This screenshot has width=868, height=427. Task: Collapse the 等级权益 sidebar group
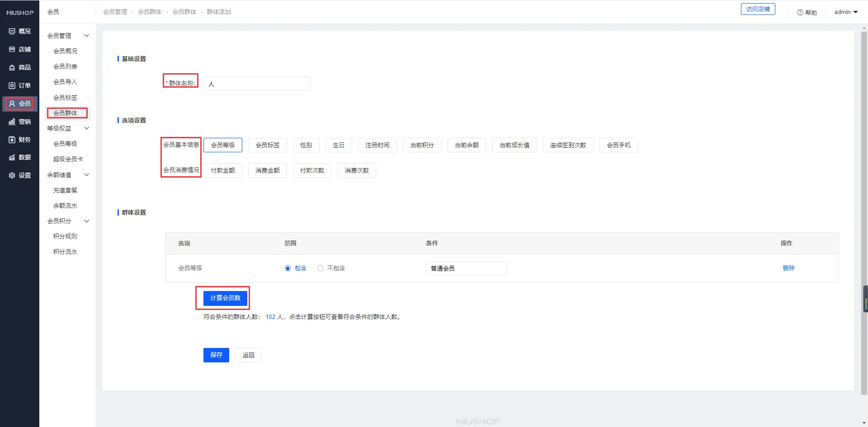click(x=86, y=128)
